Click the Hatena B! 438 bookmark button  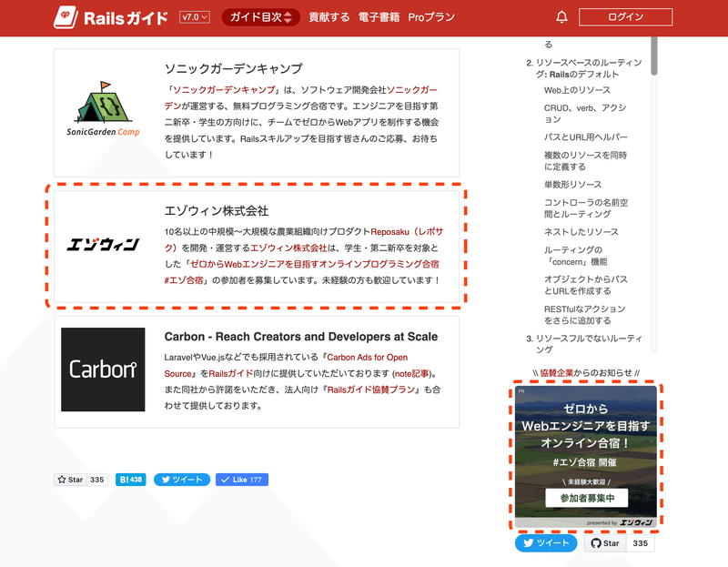130,480
